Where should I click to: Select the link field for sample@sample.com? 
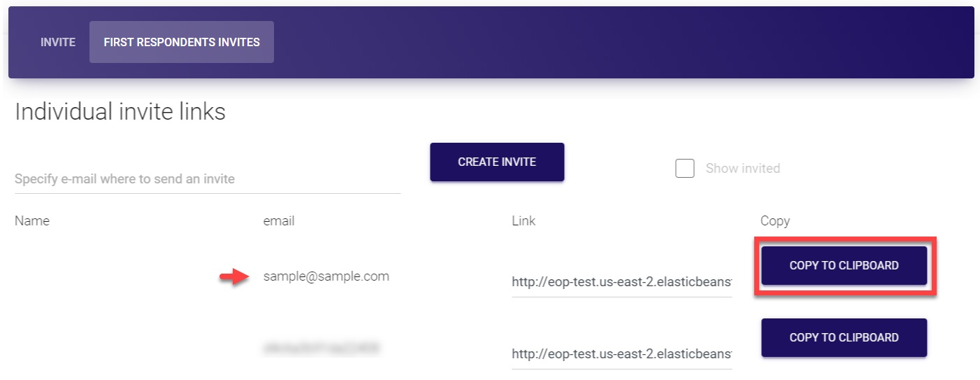click(x=621, y=282)
